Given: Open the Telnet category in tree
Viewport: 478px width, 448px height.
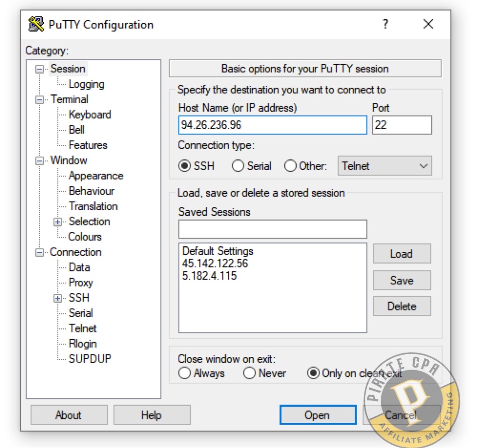Looking at the screenshot, I should (x=83, y=328).
